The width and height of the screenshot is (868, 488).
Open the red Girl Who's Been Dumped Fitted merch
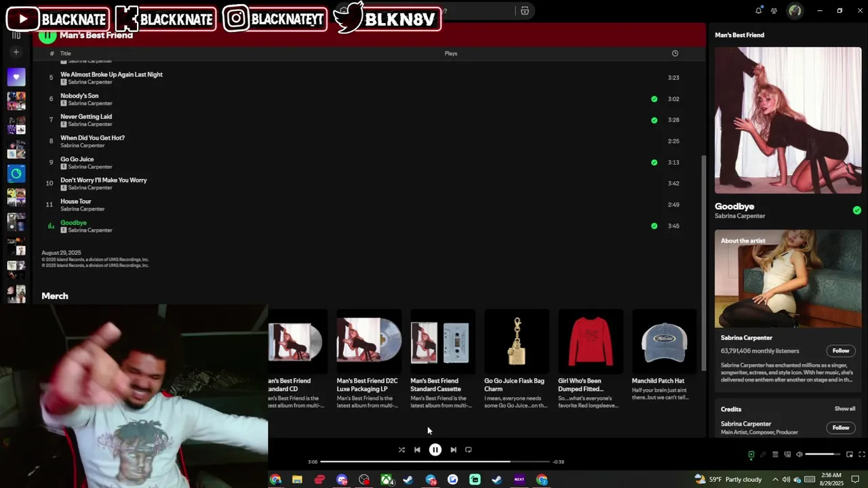click(590, 359)
